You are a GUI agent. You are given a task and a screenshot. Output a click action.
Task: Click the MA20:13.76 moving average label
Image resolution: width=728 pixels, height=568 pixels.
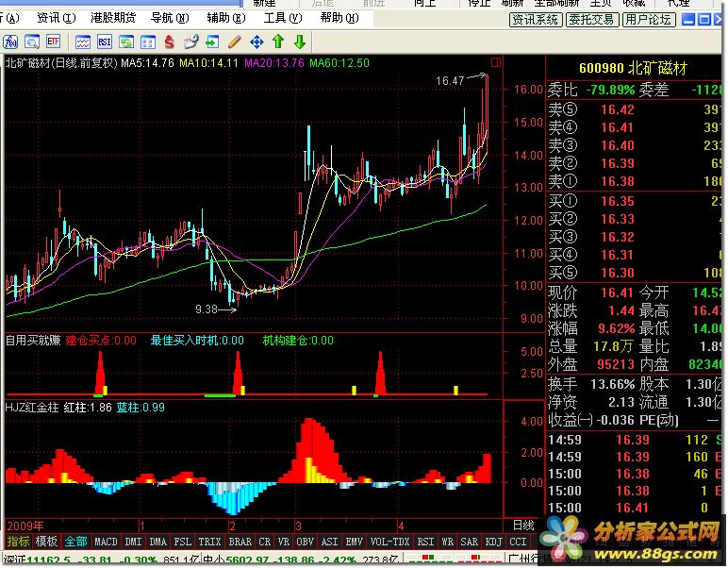(x=273, y=62)
